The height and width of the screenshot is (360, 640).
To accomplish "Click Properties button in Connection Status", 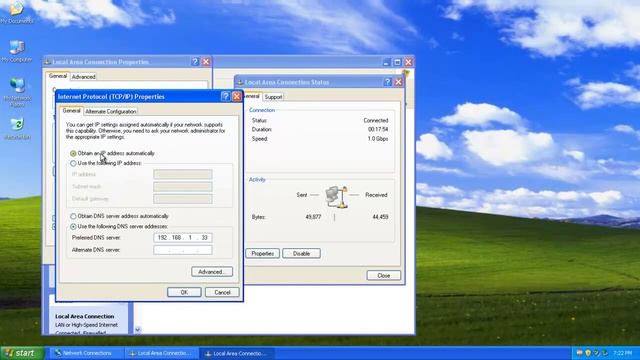I will pyautogui.click(x=262, y=253).
